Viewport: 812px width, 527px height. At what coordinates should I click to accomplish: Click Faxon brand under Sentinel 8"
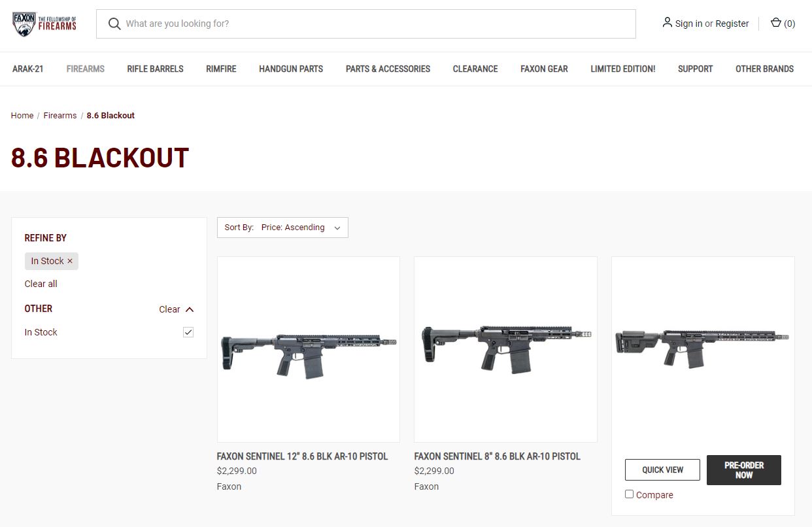pyautogui.click(x=426, y=486)
